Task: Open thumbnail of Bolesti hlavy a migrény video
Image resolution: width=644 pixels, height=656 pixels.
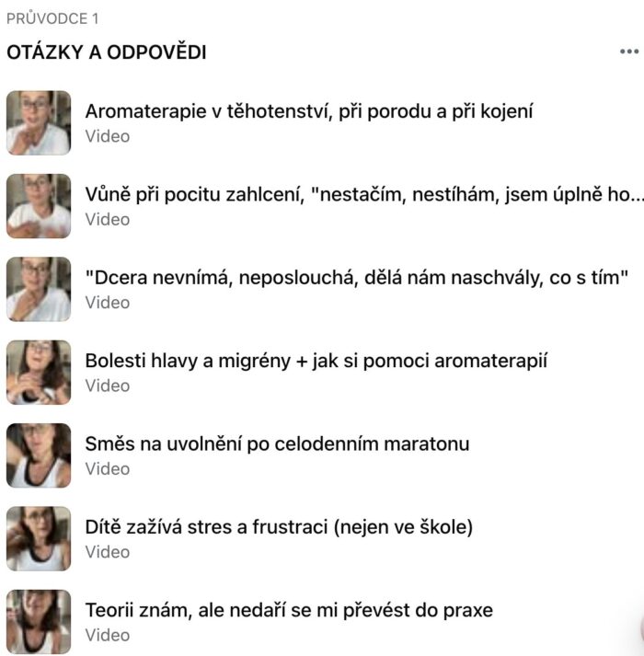Action: [39, 373]
